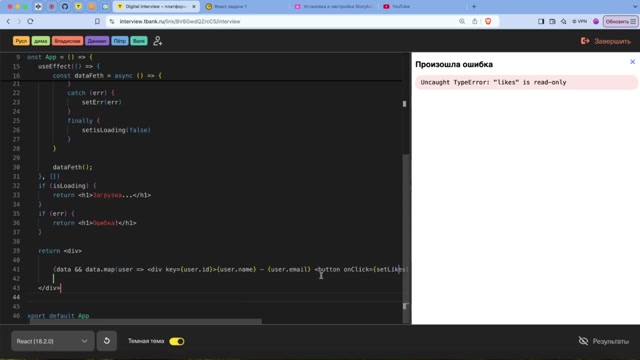Click line 16 const dataFeth declaration
Screen dimensions: 640x360
(x=107, y=76)
